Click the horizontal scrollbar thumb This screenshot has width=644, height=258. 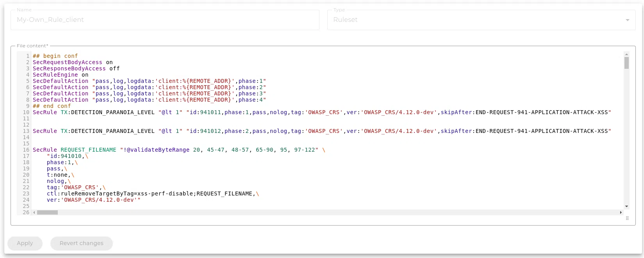(47, 213)
